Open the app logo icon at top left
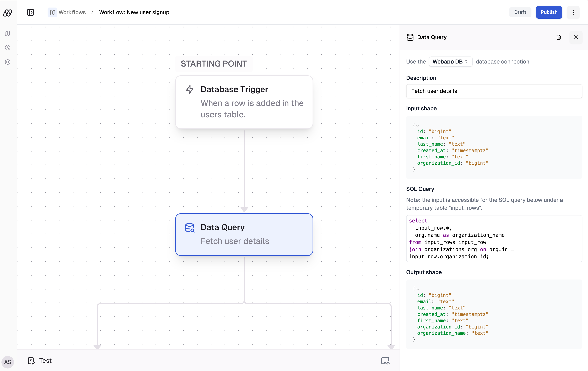The image size is (588, 371). point(8,13)
